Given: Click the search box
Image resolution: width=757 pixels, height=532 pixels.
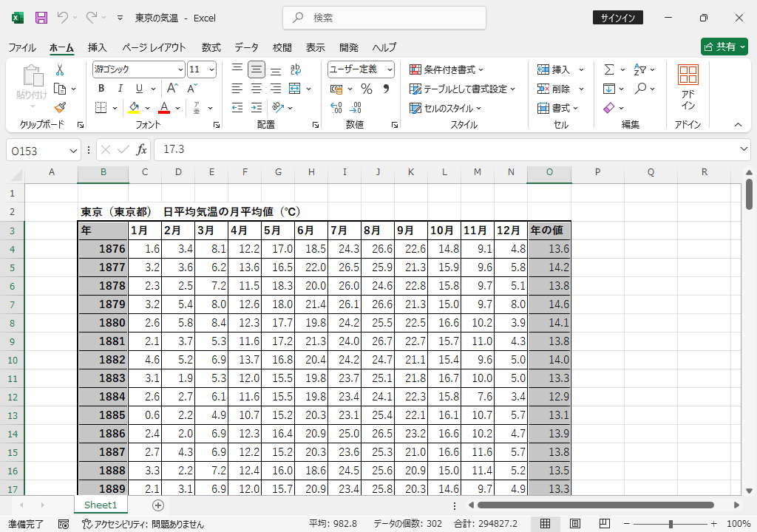Looking at the screenshot, I should coord(384,18).
